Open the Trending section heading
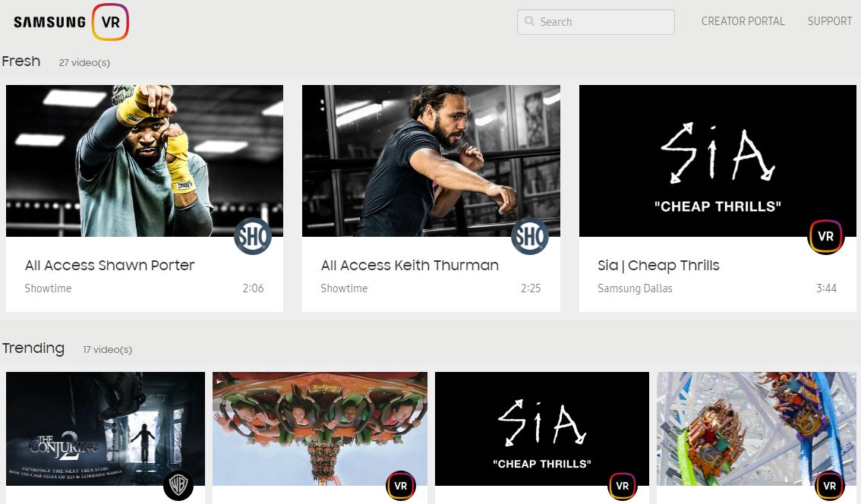The width and height of the screenshot is (861, 504). (x=33, y=348)
